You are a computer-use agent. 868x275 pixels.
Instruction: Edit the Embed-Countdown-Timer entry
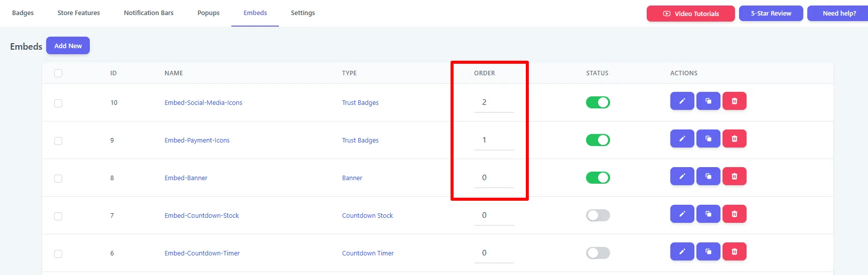coord(682,251)
